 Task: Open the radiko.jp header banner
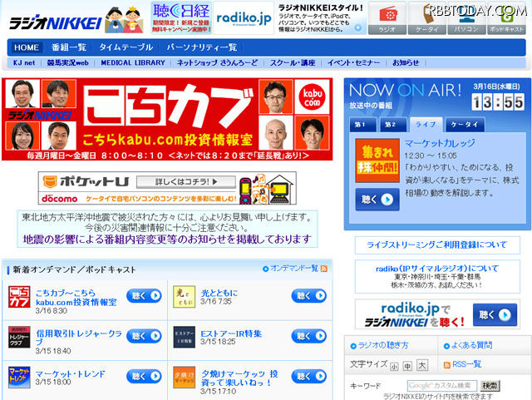244,17
